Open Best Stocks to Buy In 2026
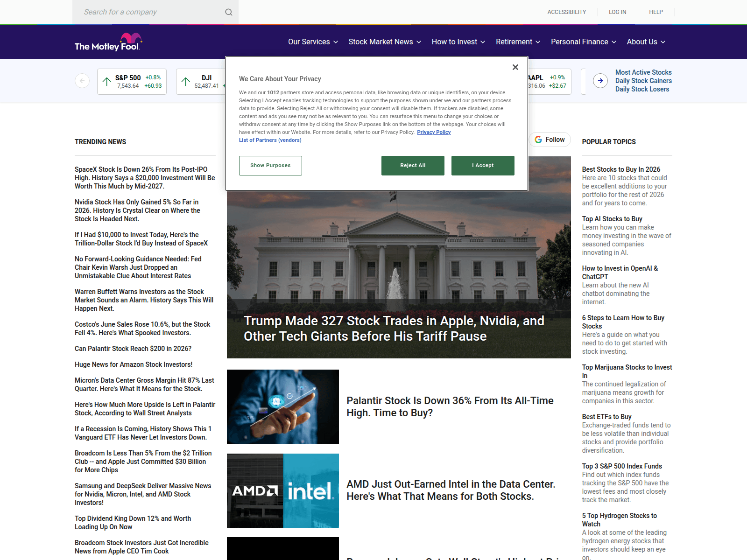Viewport: 747px width, 560px height. (x=621, y=169)
